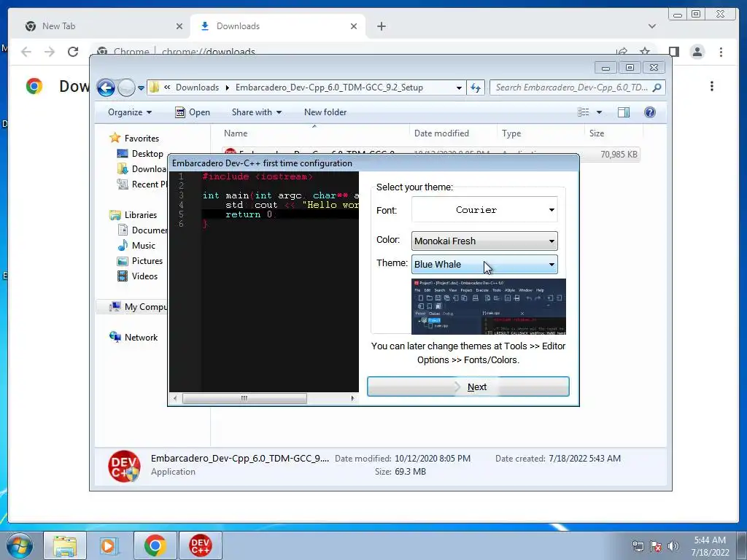Select Music library in navigation pane
This screenshot has width=747, height=560.
point(144,246)
